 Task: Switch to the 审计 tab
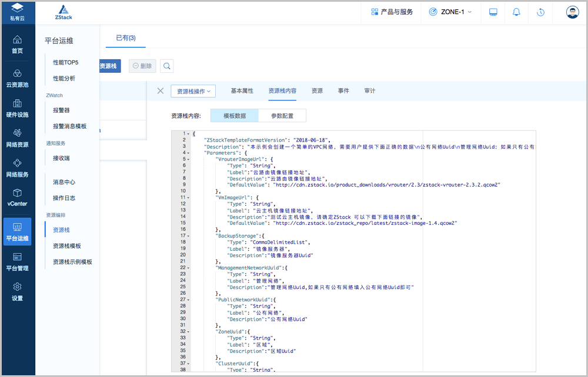click(370, 91)
